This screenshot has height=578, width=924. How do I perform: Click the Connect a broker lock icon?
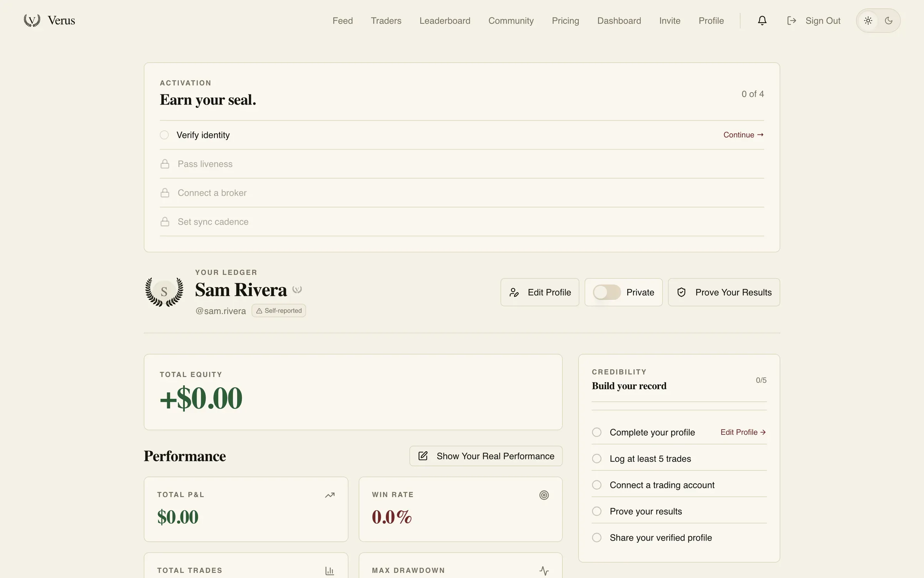[x=165, y=193]
